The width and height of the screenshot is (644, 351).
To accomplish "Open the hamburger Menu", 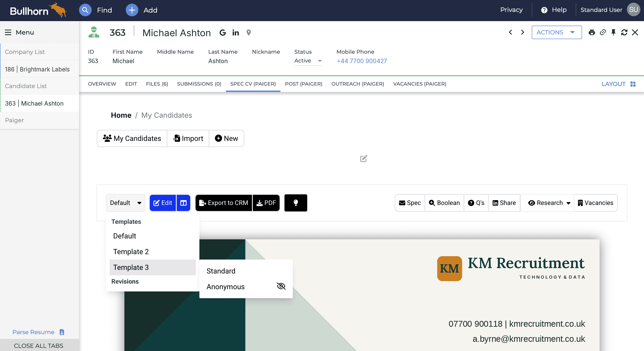I will pyautogui.click(x=8, y=32).
